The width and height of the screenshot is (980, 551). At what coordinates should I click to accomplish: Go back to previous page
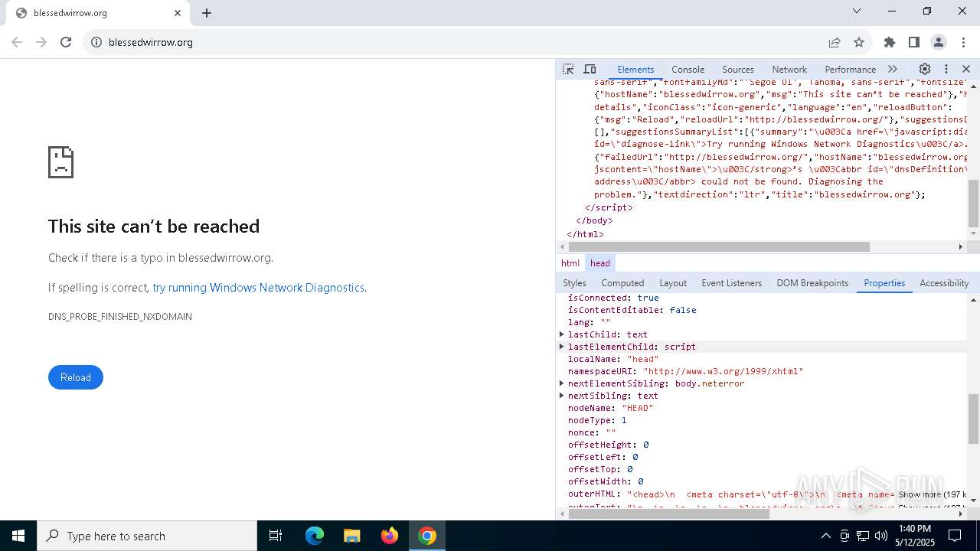point(17,42)
